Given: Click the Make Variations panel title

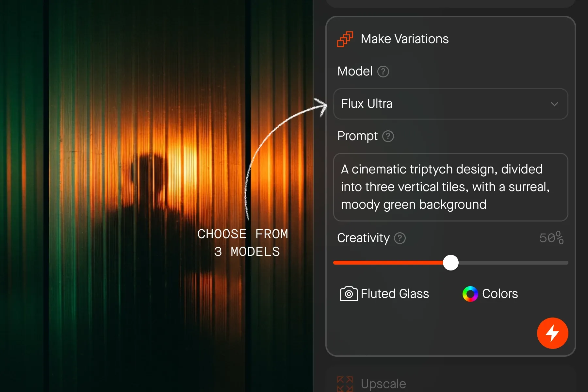Looking at the screenshot, I should pyautogui.click(x=405, y=39).
